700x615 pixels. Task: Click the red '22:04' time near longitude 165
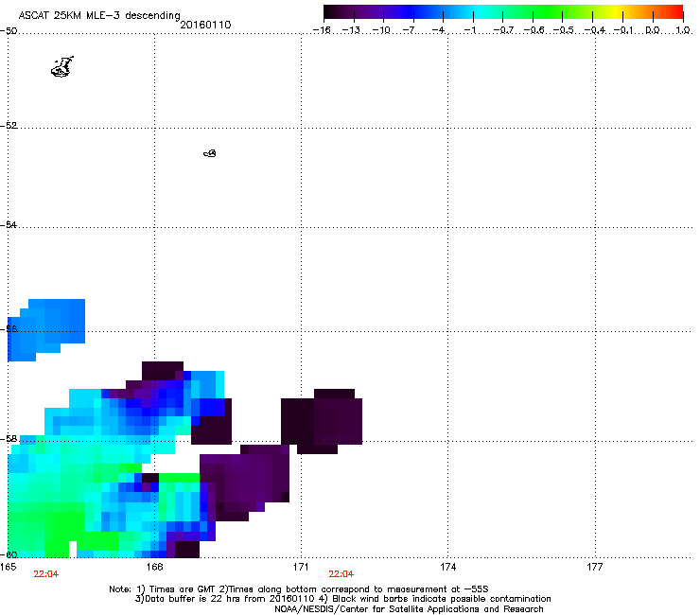(46, 574)
